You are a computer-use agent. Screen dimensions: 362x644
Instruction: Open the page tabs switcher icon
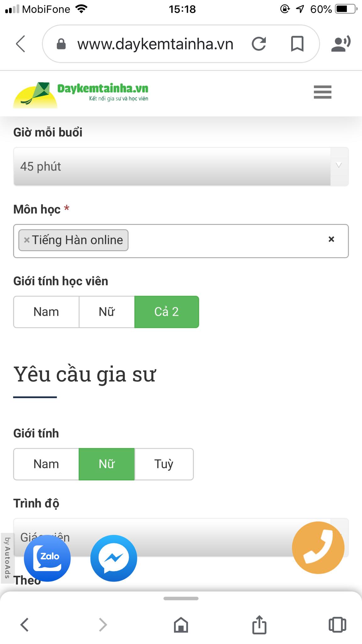[x=337, y=625]
